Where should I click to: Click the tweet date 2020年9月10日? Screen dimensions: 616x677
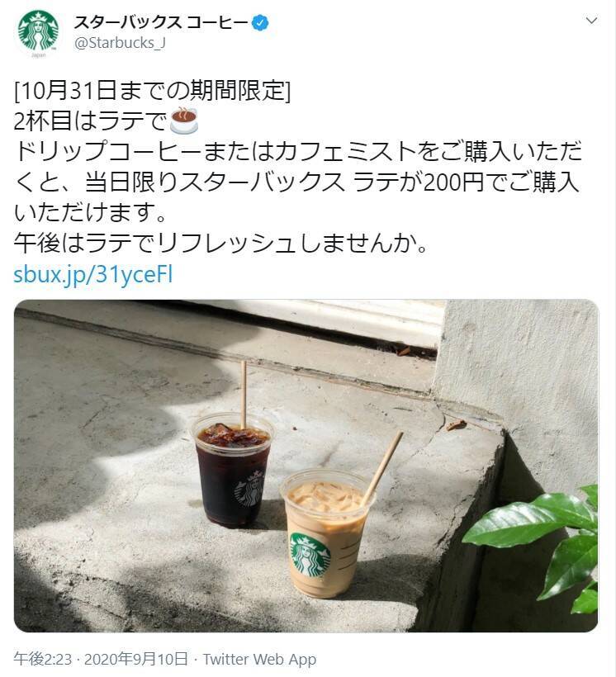pyautogui.click(x=135, y=660)
